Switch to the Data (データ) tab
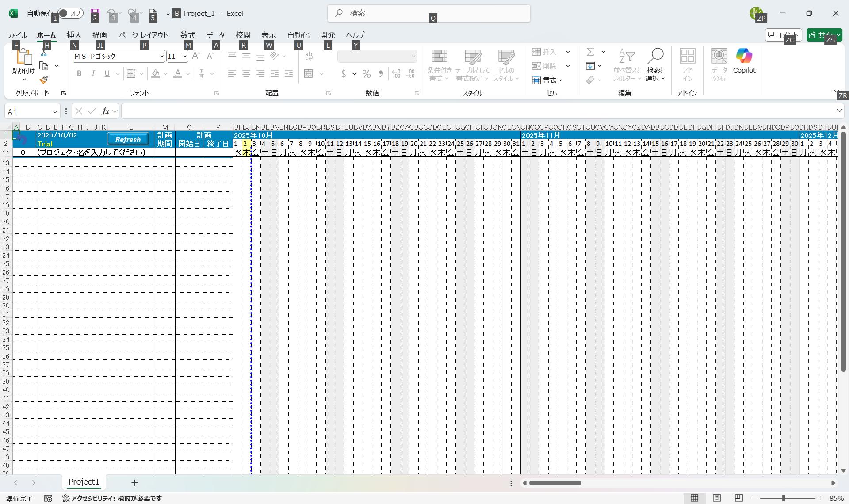Viewport: 849px width, 504px height. tap(215, 35)
